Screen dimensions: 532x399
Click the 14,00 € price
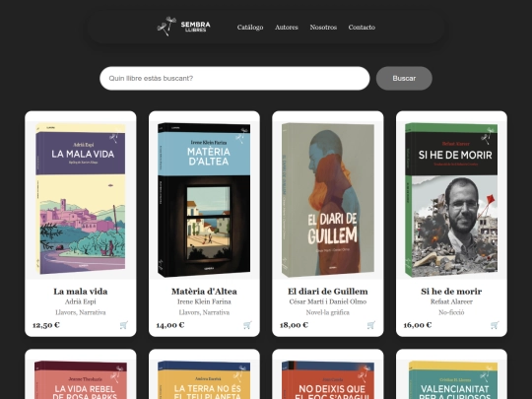(x=170, y=325)
